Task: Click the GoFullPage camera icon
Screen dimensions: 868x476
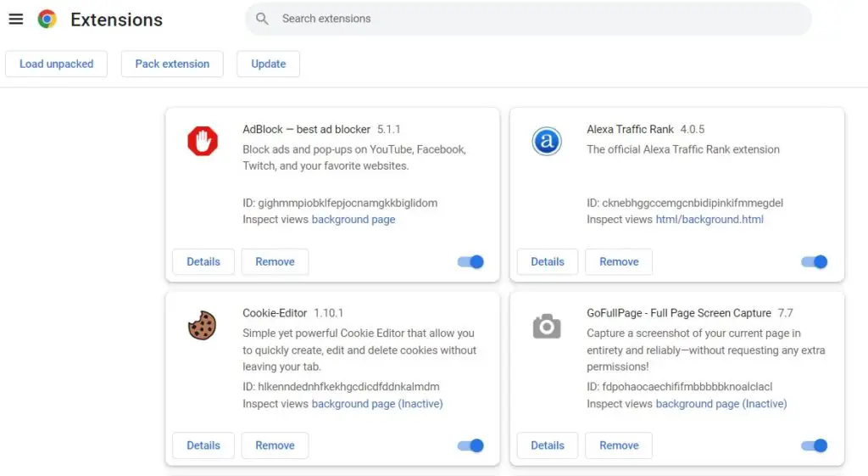Action: click(547, 327)
